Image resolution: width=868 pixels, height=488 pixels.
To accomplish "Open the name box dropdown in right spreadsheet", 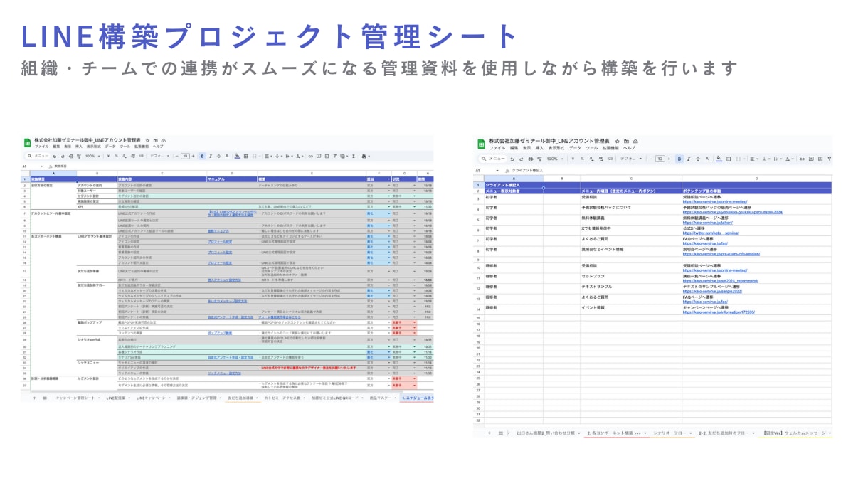I will coord(497,170).
